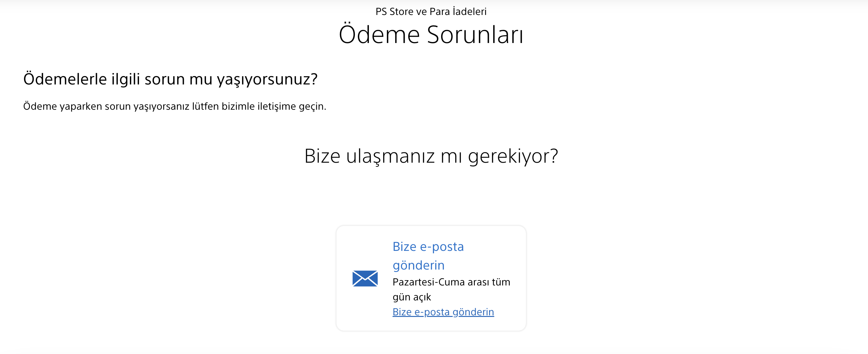The image size is (868, 354).
Task: Click the 'gün açık' text in card
Action: [412, 297]
